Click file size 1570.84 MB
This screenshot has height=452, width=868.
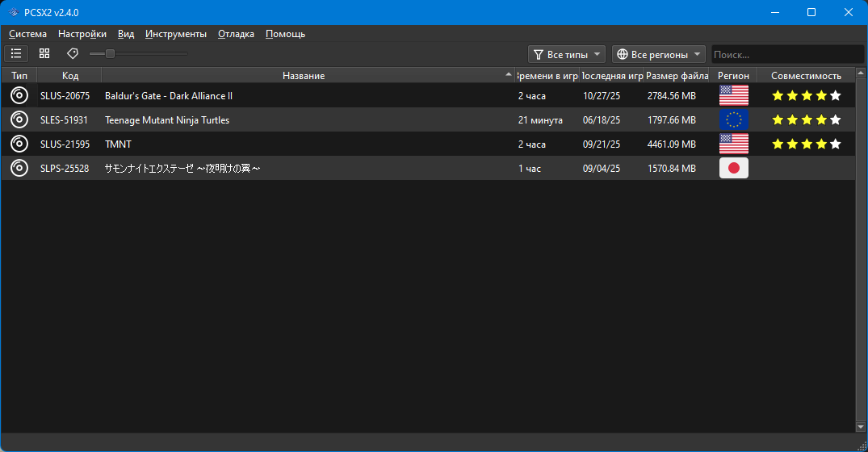[x=672, y=168]
